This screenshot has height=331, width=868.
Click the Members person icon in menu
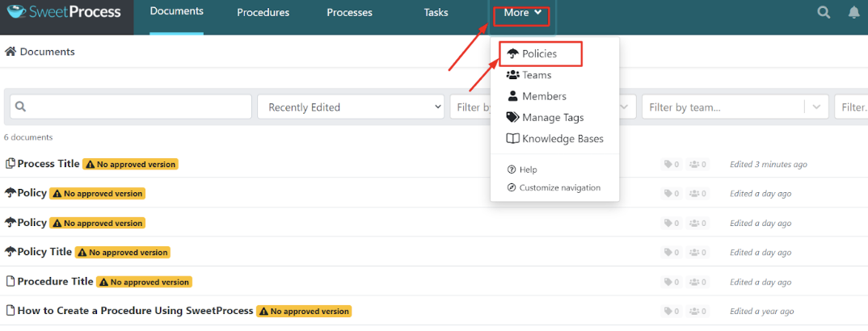(x=512, y=96)
